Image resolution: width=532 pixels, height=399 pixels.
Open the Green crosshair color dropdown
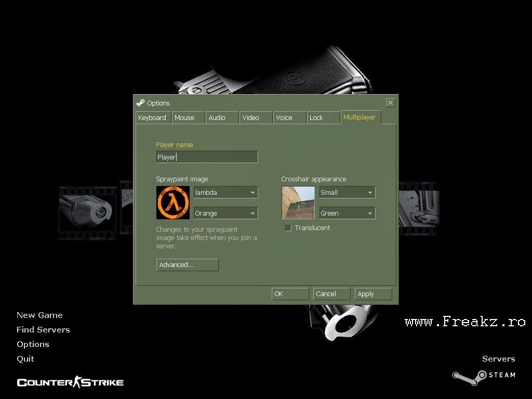[x=347, y=214]
